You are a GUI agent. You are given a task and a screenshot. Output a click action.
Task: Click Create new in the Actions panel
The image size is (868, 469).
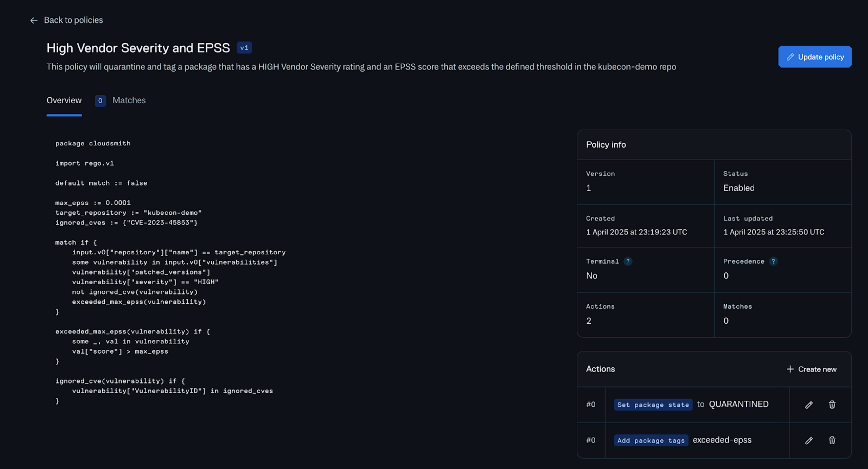coord(811,369)
